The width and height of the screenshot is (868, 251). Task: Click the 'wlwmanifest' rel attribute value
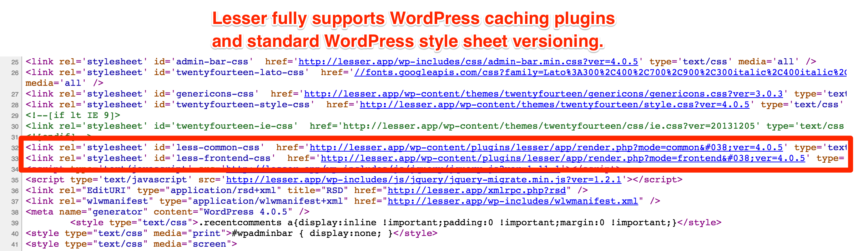click(x=117, y=201)
